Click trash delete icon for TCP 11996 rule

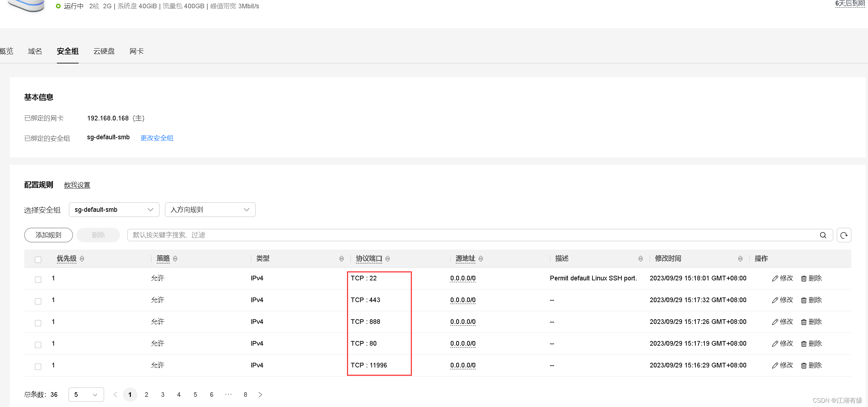coord(804,366)
